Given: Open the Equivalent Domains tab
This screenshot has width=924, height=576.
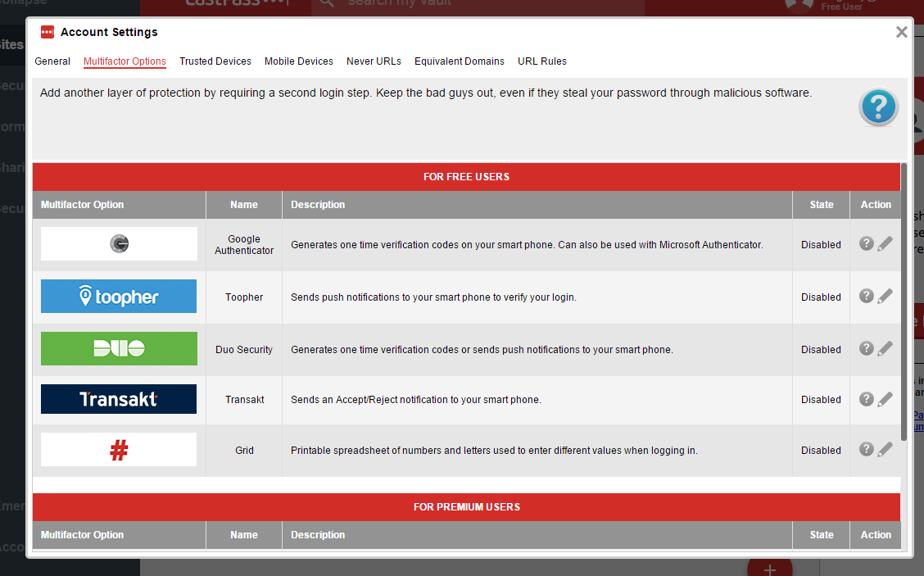Looking at the screenshot, I should click(x=459, y=61).
